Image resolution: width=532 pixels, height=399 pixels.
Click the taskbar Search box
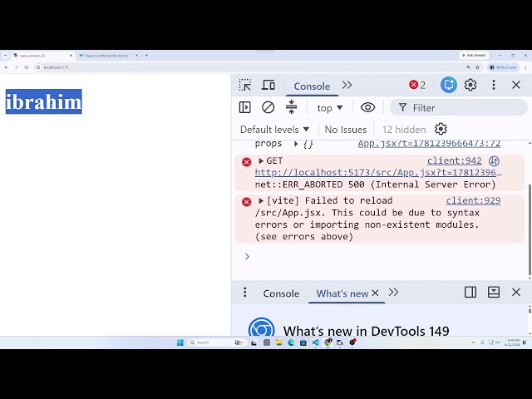tap(216, 342)
